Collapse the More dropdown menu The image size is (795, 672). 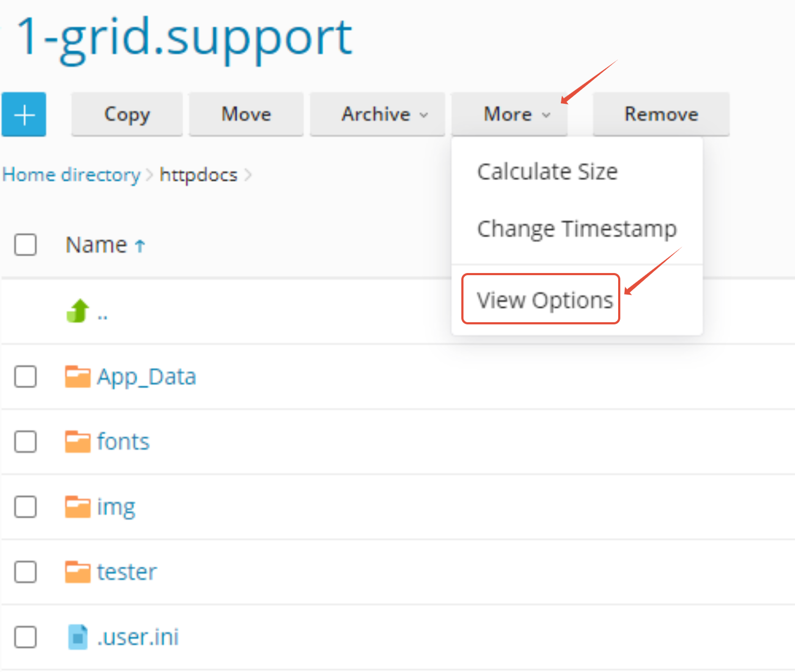tap(509, 114)
